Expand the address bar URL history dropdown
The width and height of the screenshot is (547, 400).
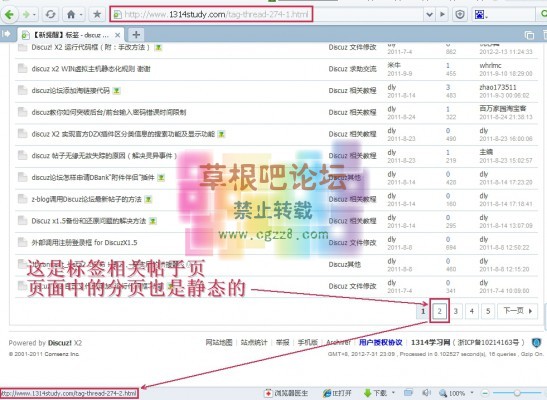tap(429, 15)
